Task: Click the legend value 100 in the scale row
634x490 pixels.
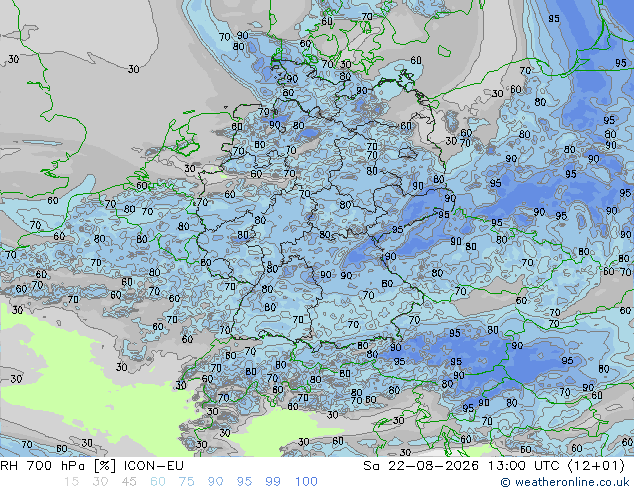Action: 306,482
